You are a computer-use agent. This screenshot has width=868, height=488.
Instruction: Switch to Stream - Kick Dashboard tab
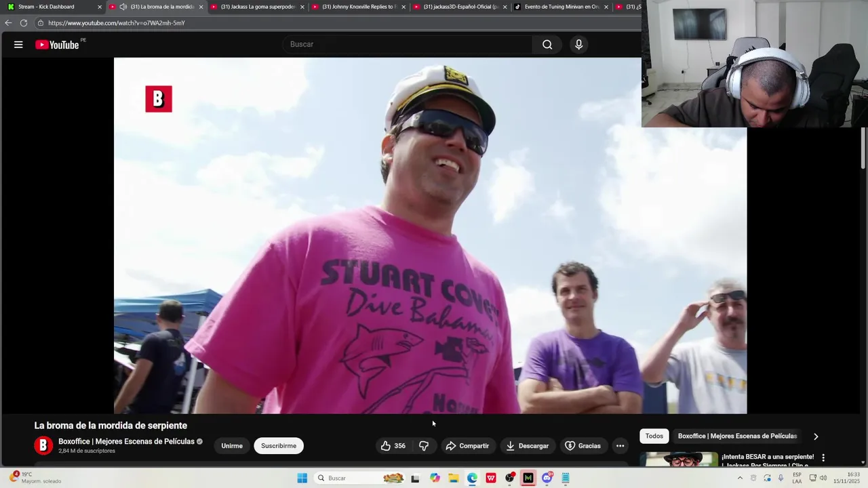52,7
